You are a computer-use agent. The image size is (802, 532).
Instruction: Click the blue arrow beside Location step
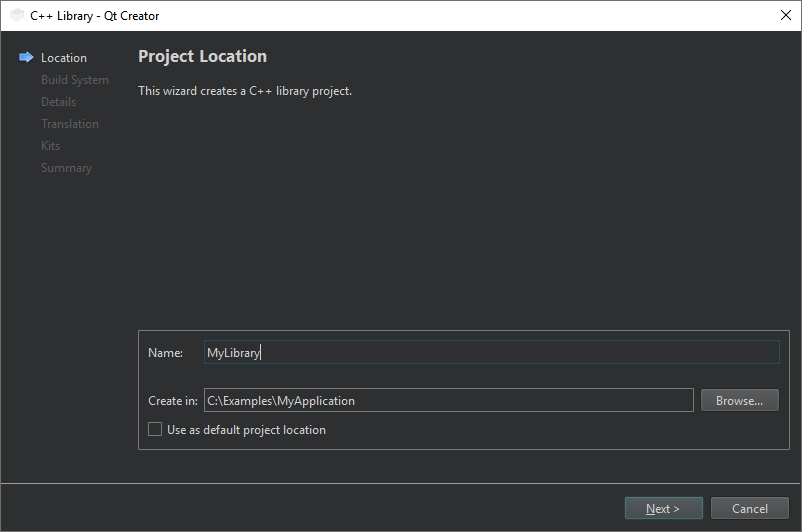point(26,58)
